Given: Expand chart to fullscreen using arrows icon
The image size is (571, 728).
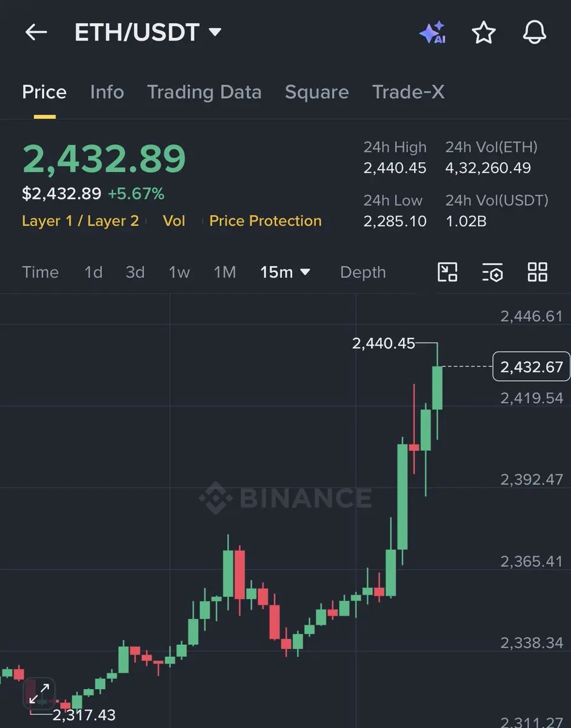Looking at the screenshot, I should coord(39,693).
